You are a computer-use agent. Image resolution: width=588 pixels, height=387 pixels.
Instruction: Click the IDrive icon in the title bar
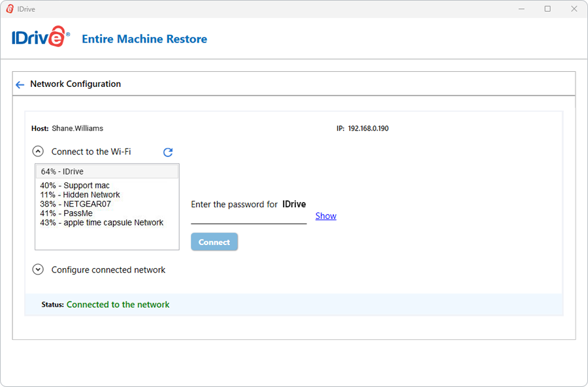pos(10,9)
